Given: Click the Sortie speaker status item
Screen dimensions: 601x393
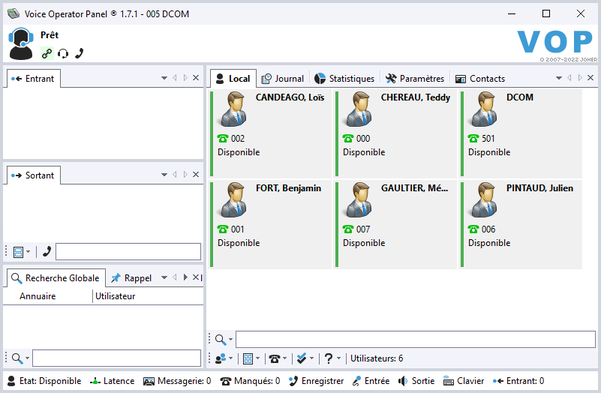Looking at the screenshot, I should tap(416, 381).
